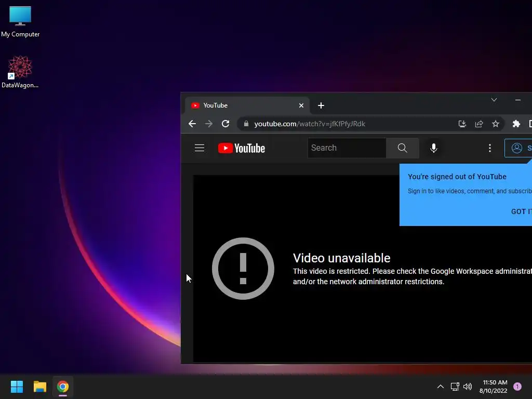Screen dimensions: 532x399
Task: Close the YouTube browser tab
Action: tap(301, 105)
